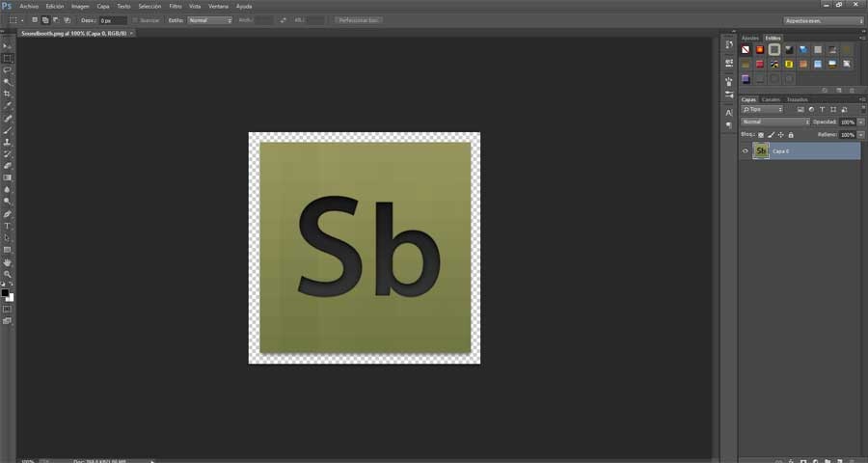868x463 pixels.
Task: Switch to the Canales tab
Action: tap(771, 99)
